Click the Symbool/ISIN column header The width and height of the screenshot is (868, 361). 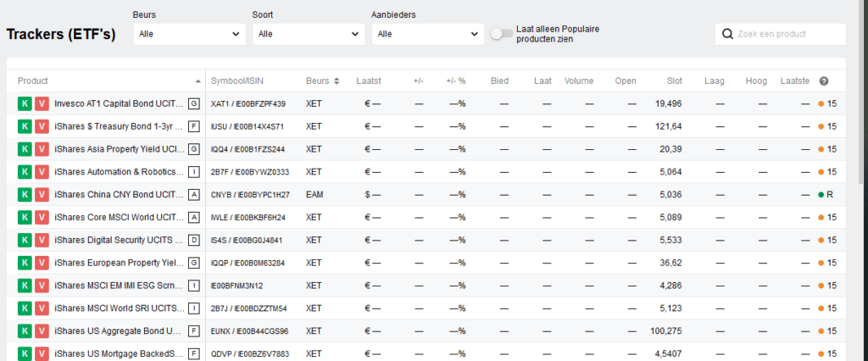click(x=237, y=81)
